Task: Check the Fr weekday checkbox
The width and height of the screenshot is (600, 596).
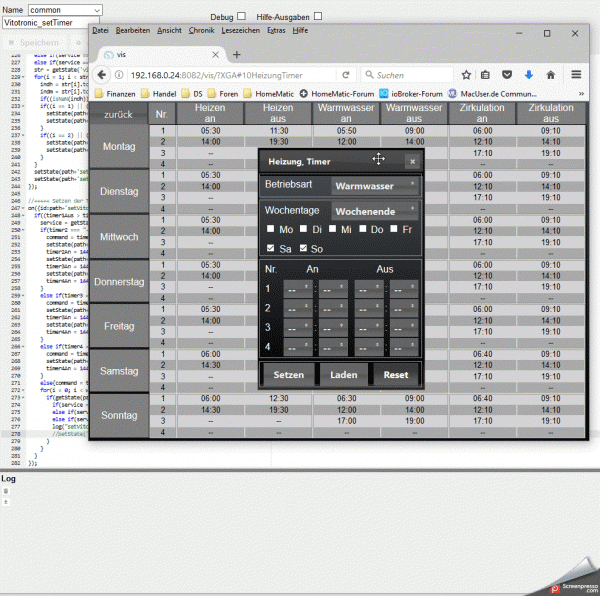Action: point(393,229)
